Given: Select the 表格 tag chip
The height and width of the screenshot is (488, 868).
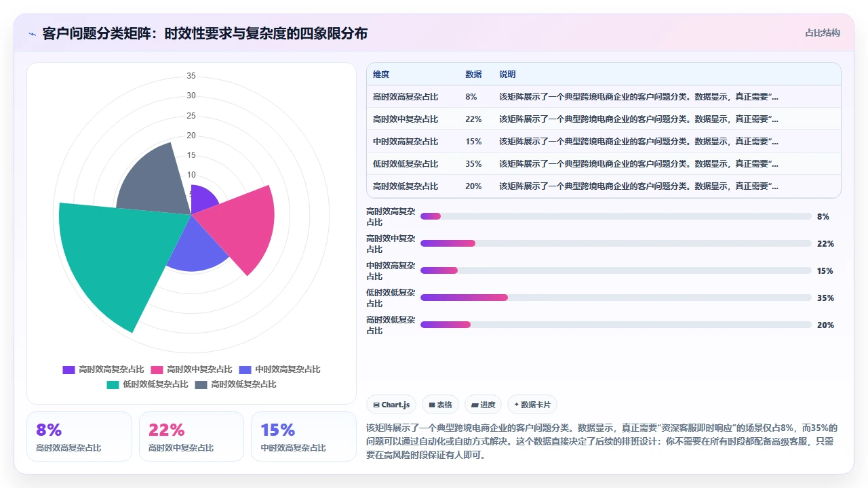Looking at the screenshot, I should click(x=440, y=405).
